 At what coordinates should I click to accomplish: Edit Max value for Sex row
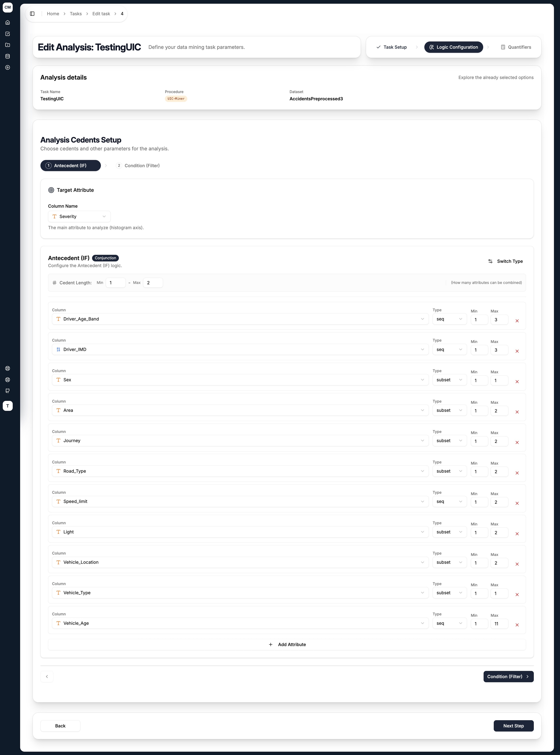[499, 381]
